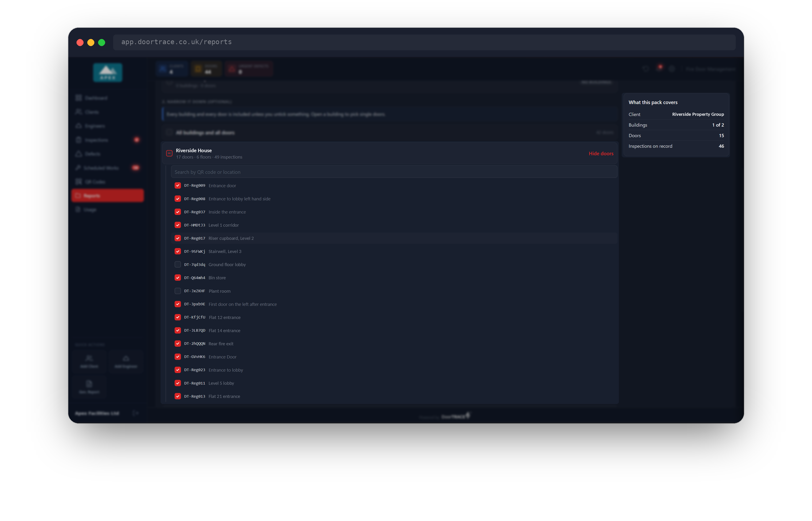The width and height of the screenshot is (812, 521).
Task: Open QR Codes in the sidebar
Action: pos(108,182)
